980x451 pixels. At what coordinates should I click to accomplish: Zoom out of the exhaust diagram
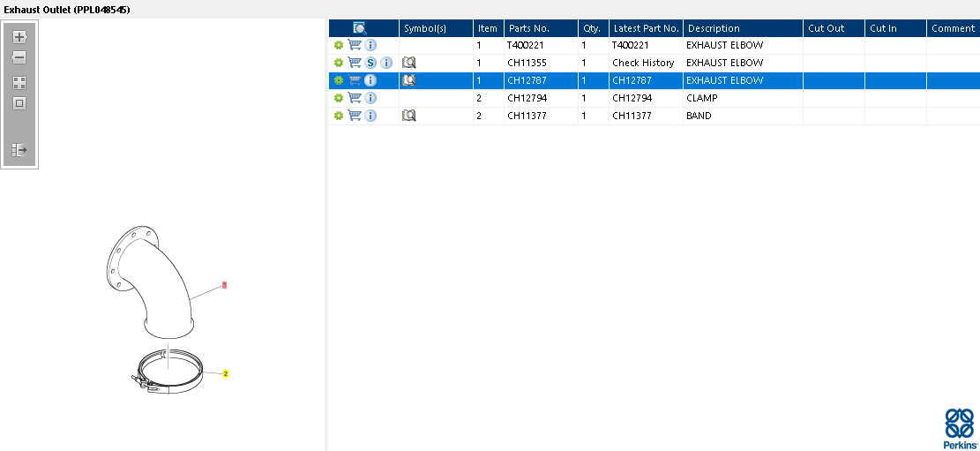click(19, 57)
